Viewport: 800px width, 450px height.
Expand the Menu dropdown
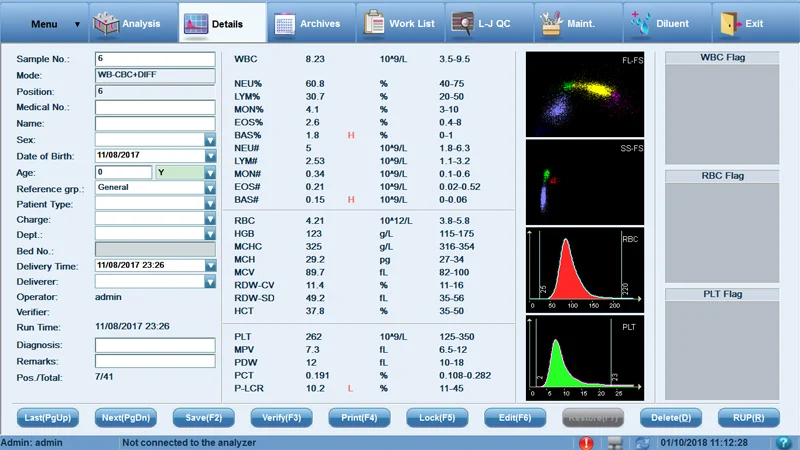coord(44,23)
